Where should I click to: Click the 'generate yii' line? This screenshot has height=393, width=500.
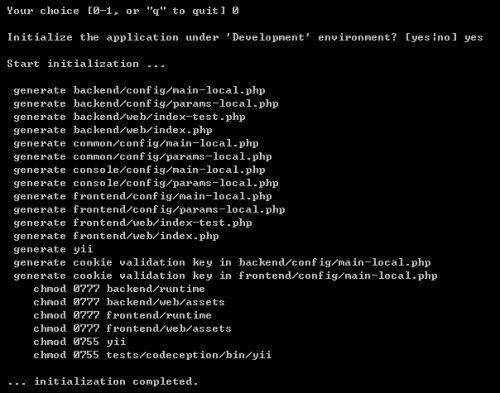(x=53, y=249)
